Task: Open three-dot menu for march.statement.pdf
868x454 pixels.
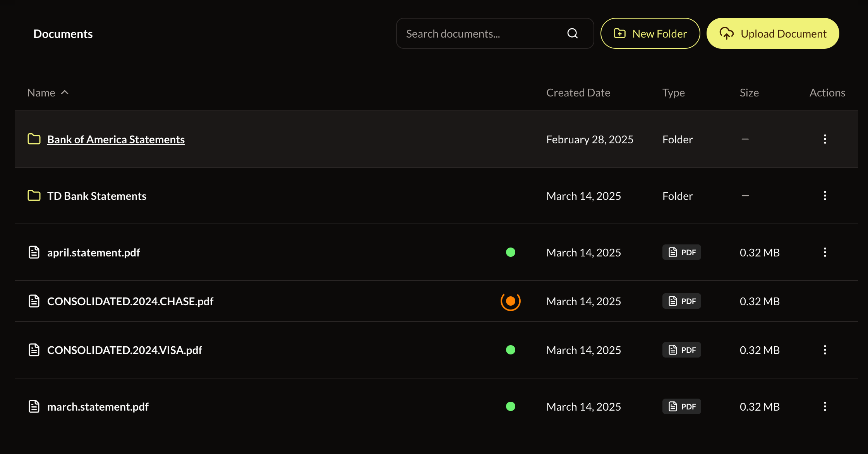Action: pos(825,406)
